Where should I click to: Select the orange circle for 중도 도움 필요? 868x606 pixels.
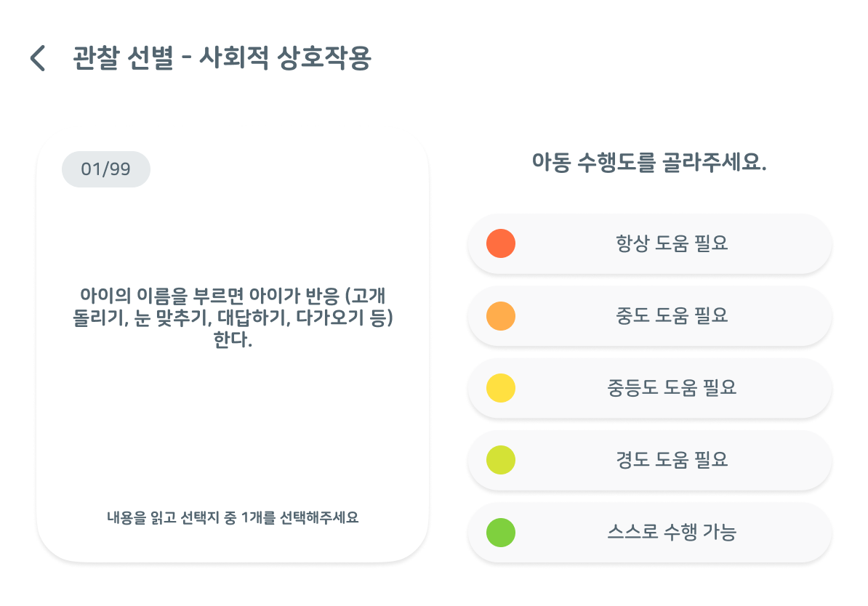tap(500, 316)
